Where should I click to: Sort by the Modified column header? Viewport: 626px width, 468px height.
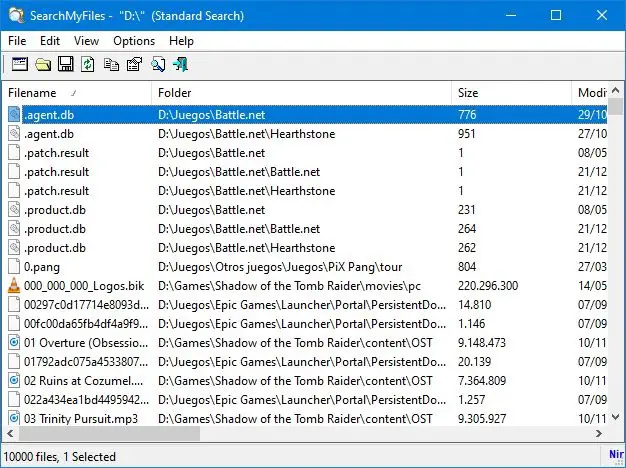590,93
